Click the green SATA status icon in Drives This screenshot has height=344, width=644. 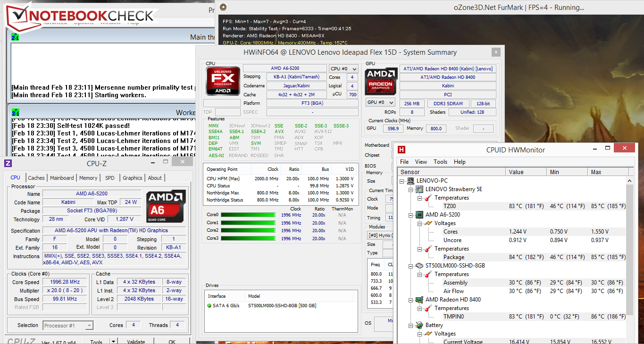click(209, 306)
